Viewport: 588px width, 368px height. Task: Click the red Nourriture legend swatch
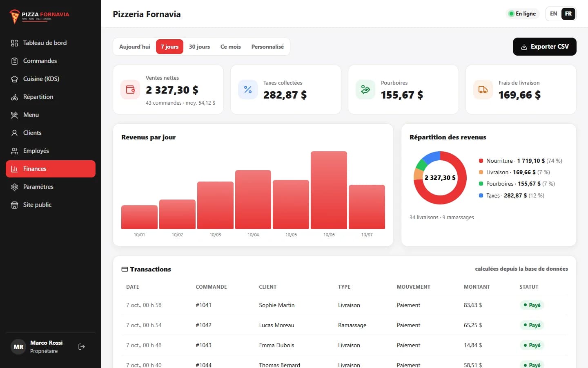[x=481, y=161]
